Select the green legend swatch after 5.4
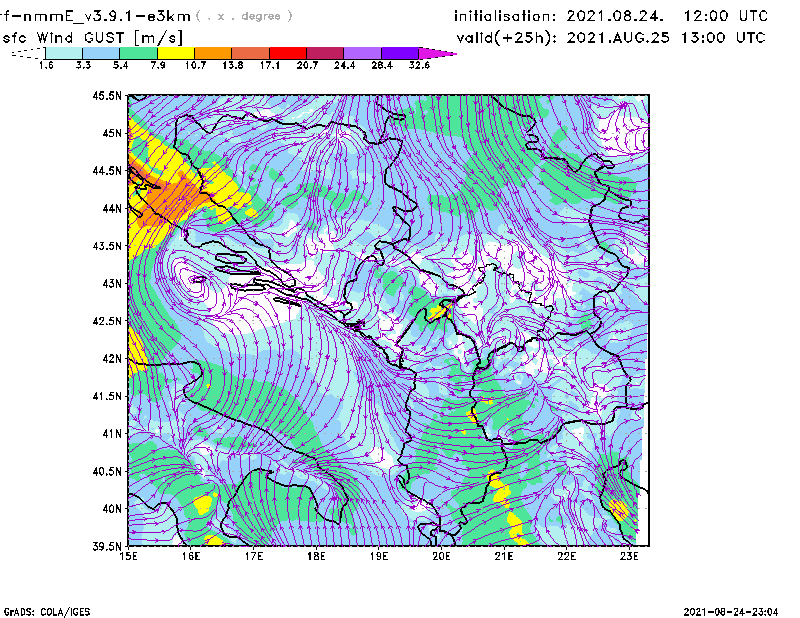This screenshot has height=618, width=800. tap(138, 52)
